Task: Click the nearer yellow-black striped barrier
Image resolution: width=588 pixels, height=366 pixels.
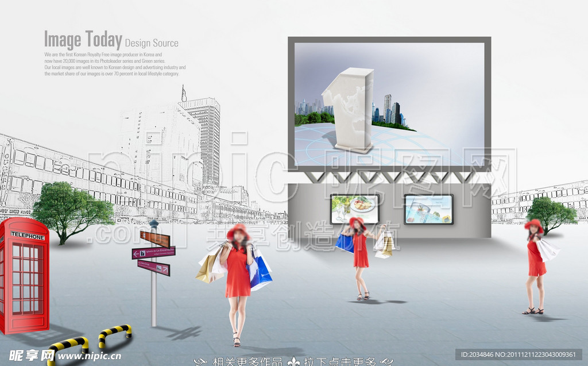Action: [68, 348]
